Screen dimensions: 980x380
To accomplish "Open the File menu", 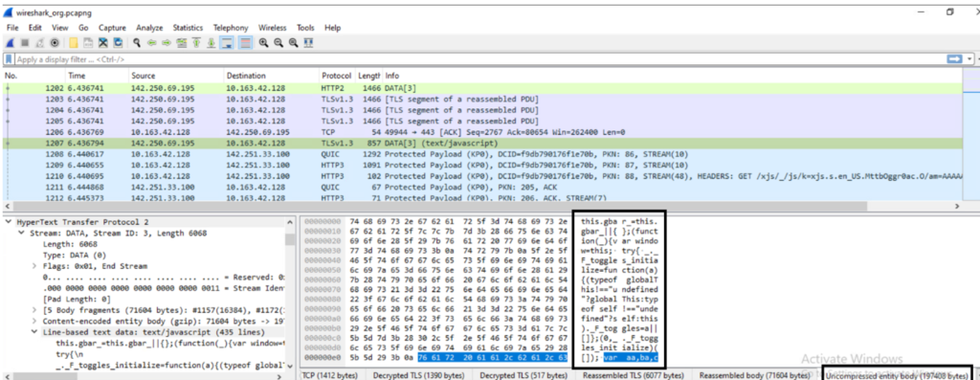I will point(12,28).
